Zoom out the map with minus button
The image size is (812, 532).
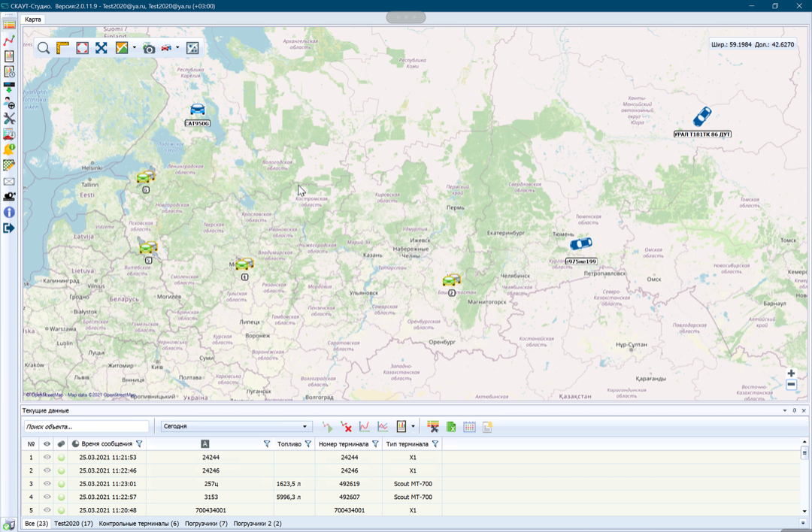tap(791, 385)
